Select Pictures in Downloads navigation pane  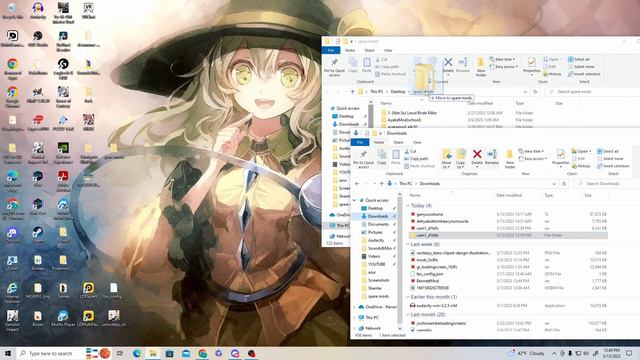(x=375, y=232)
